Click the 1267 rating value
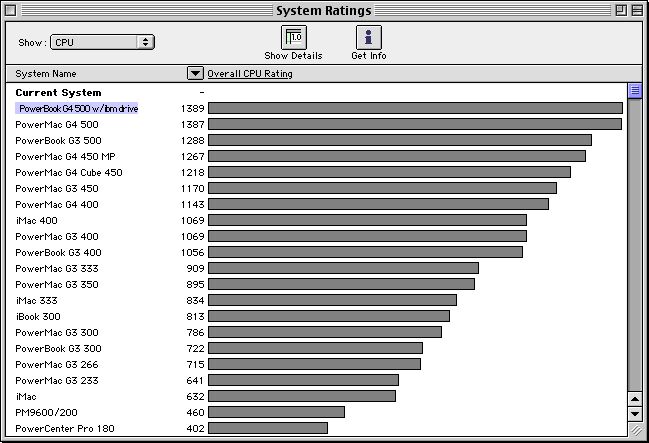 (x=192, y=156)
